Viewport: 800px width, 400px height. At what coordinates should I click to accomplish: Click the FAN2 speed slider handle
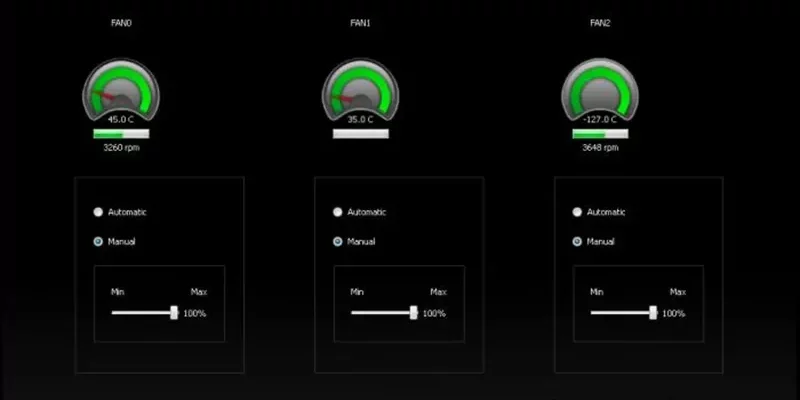pyautogui.click(x=653, y=313)
